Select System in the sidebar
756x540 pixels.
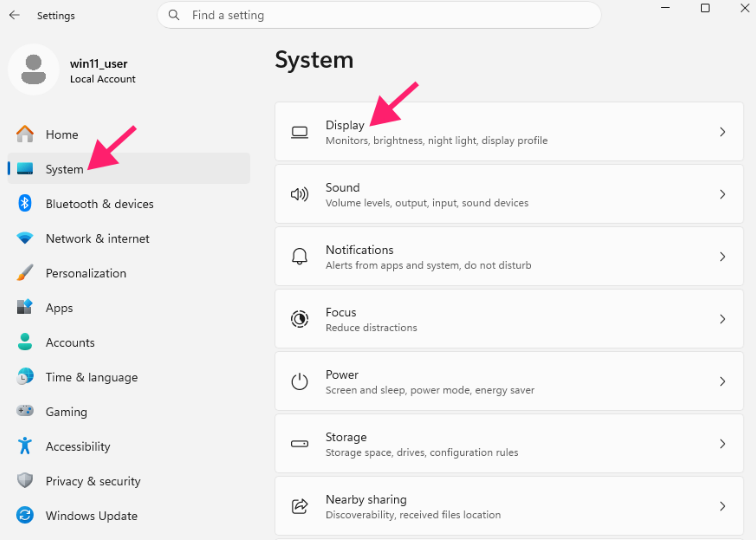tap(129, 168)
